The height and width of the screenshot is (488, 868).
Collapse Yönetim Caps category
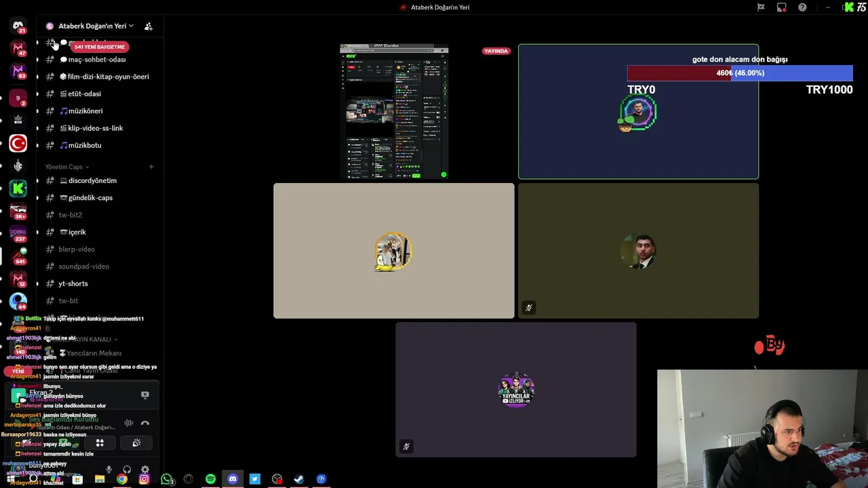[x=66, y=167]
